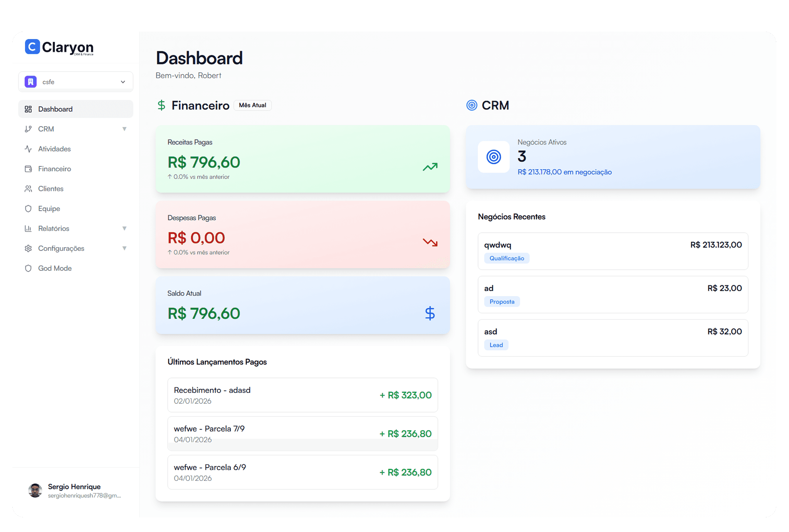Click Sergio Henrique's profile avatar

tap(35, 490)
